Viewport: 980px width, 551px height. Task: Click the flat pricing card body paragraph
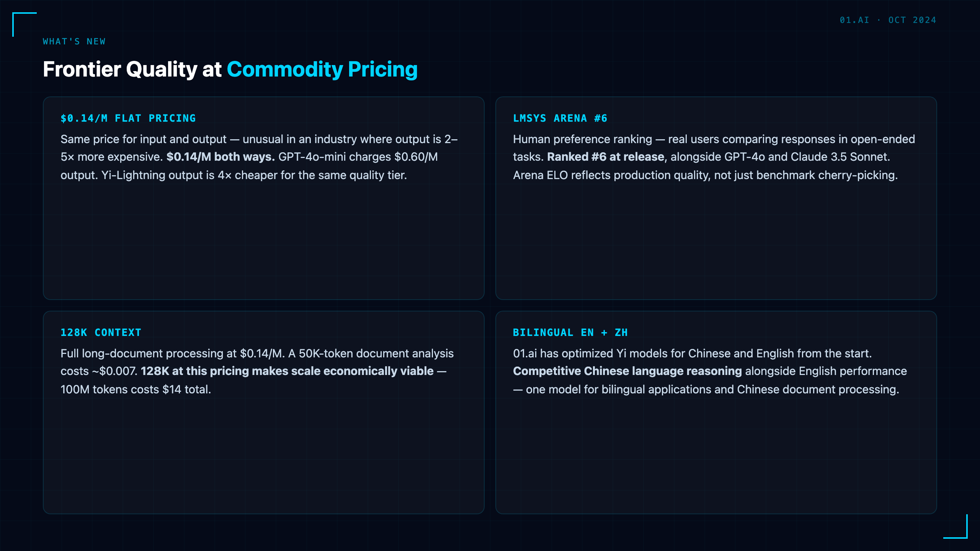coord(259,157)
